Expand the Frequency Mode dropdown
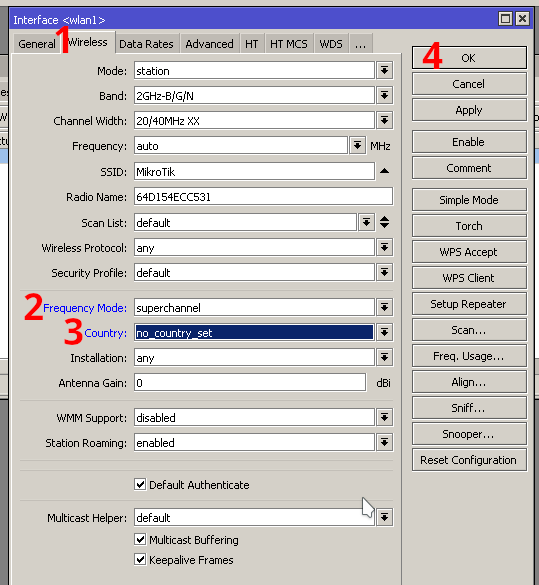539x585 pixels. [x=384, y=307]
